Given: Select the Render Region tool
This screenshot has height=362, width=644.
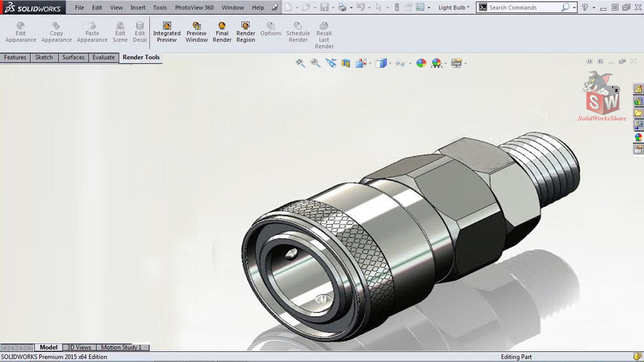Looking at the screenshot, I should click(x=246, y=33).
